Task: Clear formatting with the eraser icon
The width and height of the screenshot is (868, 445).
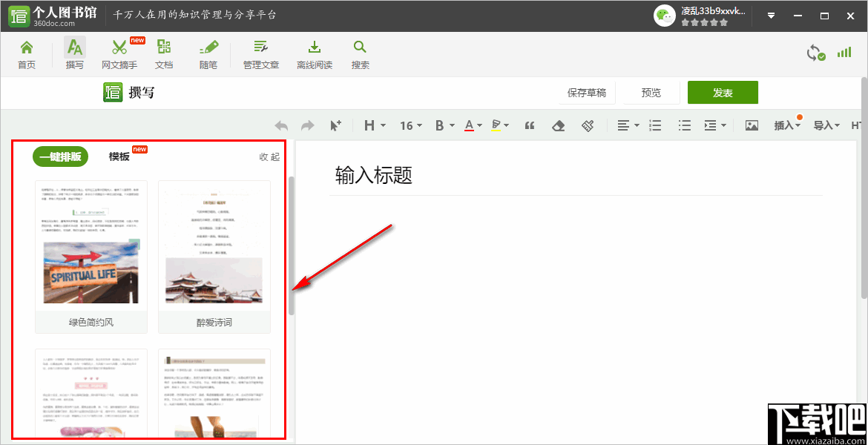Action: tap(559, 125)
